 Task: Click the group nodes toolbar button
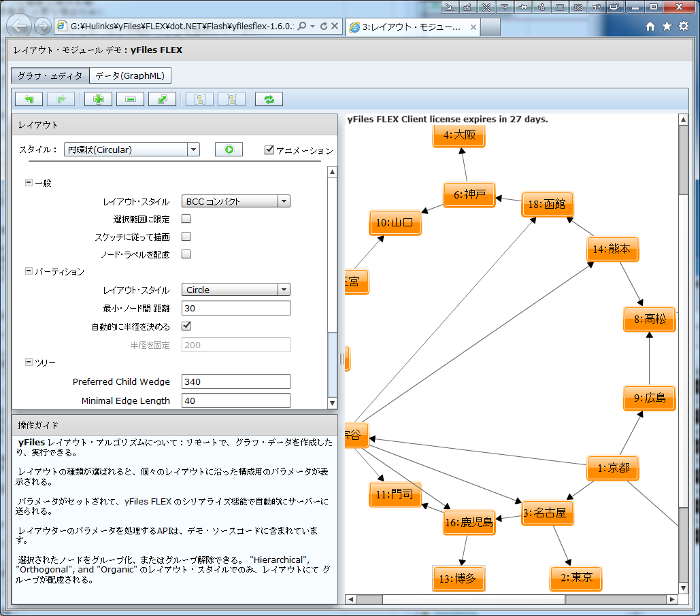[x=199, y=99]
